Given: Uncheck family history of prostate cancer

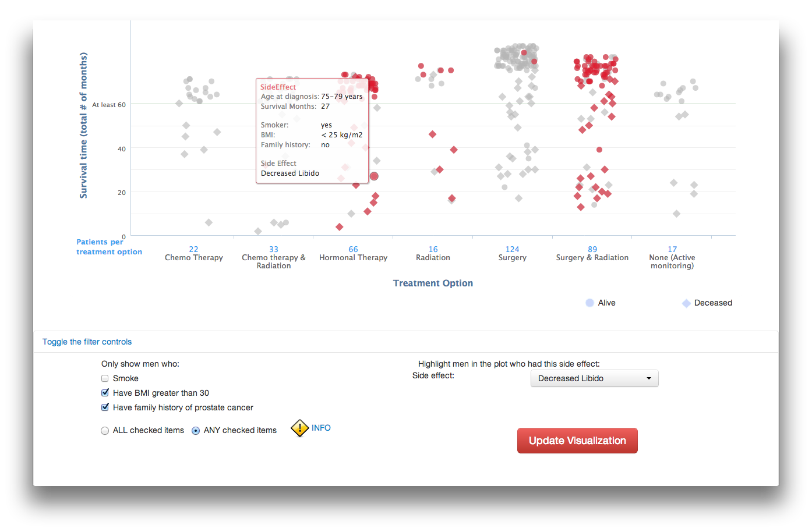Looking at the screenshot, I should click(105, 407).
